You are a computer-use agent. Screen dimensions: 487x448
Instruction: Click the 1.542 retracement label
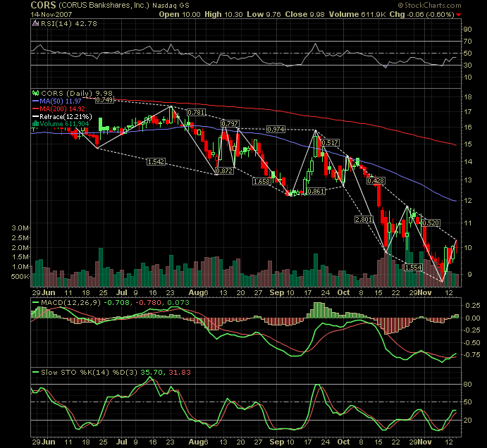pos(156,161)
